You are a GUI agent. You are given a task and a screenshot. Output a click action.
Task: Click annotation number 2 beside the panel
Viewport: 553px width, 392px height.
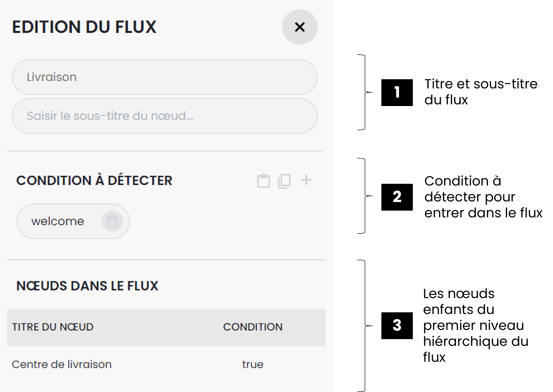tap(397, 196)
